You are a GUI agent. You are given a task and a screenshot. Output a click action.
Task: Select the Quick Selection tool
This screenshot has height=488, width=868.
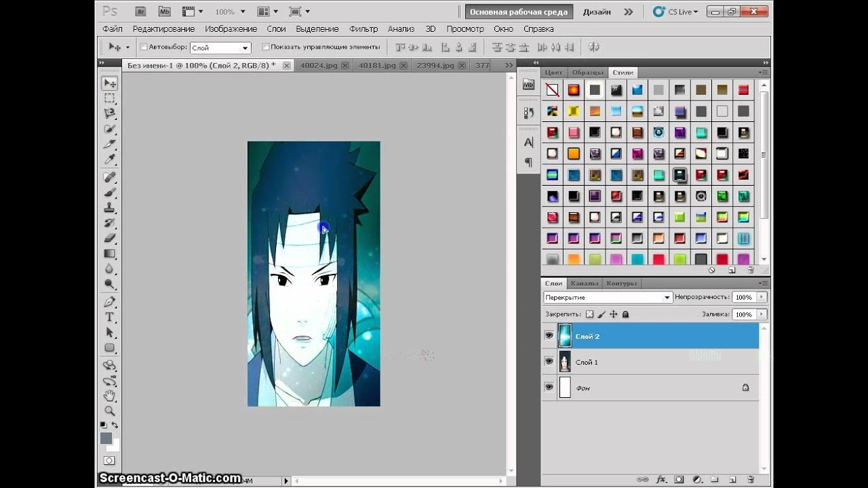pos(109,129)
